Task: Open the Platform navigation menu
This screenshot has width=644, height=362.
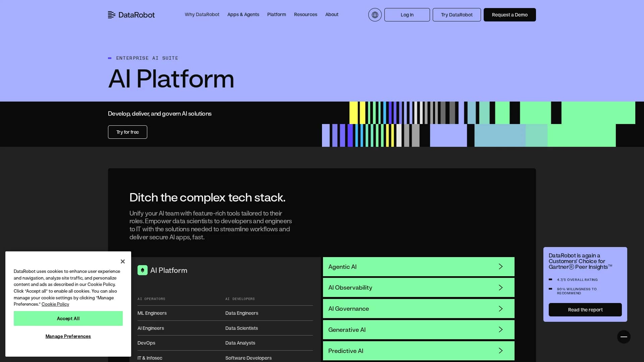Action: click(x=276, y=14)
